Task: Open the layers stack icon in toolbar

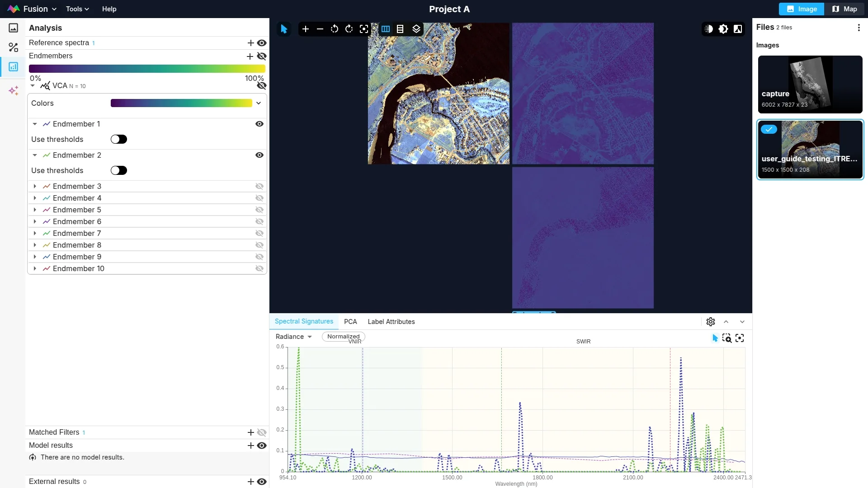Action: click(x=416, y=29)
